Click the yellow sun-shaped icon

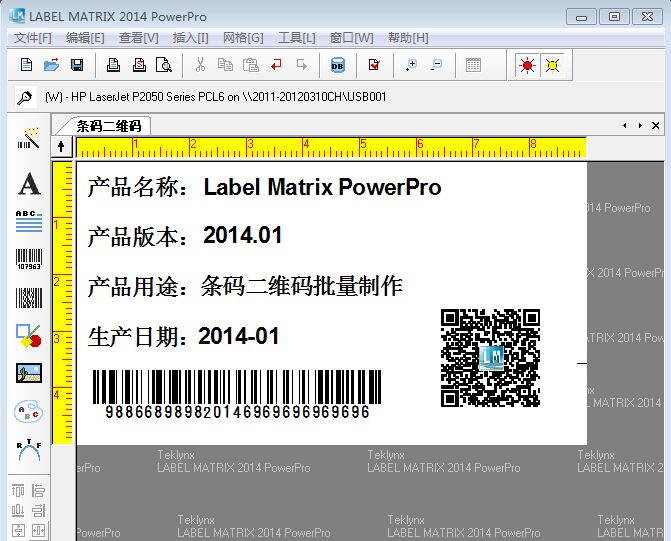point(552,65)
